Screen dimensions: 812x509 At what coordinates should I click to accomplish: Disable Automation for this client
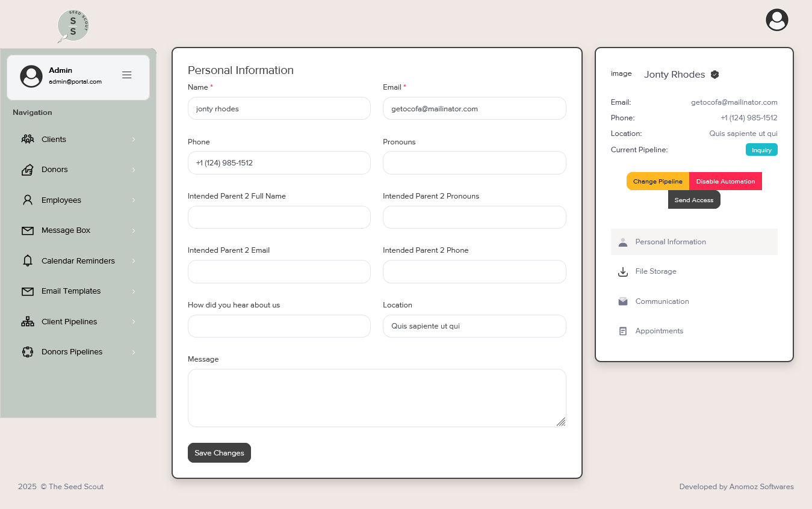pyautogui.click(x=725, y=181)
